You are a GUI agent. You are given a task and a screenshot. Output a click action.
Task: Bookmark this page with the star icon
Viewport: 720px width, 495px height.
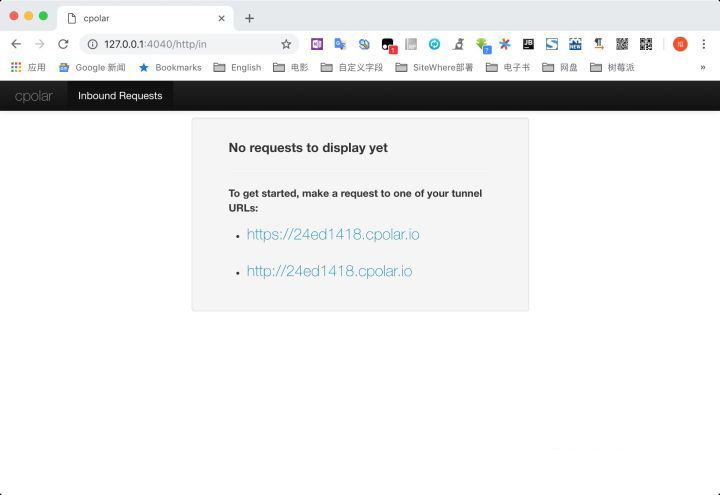[x=286, y=44]
